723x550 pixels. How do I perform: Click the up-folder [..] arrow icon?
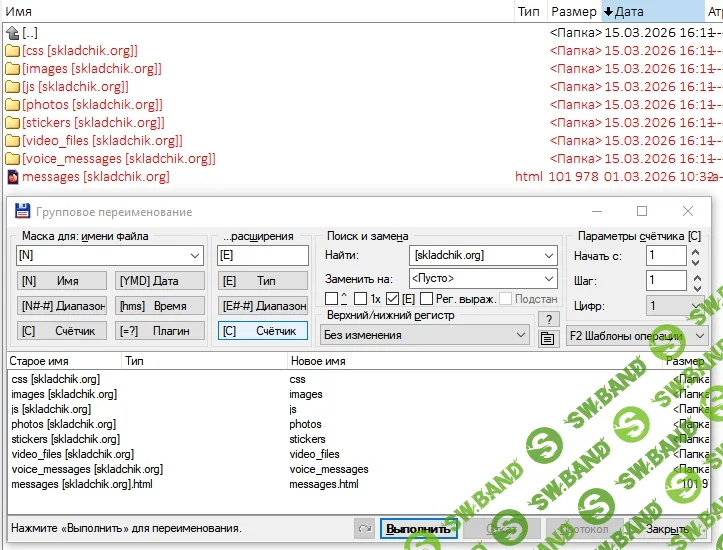click(x=13, y=33)
